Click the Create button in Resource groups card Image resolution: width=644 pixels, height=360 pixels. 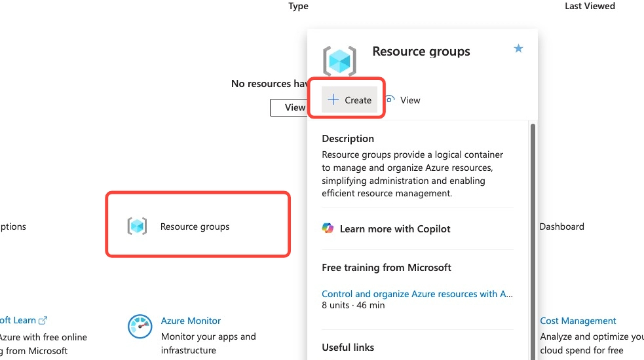[x=350, y=100]
